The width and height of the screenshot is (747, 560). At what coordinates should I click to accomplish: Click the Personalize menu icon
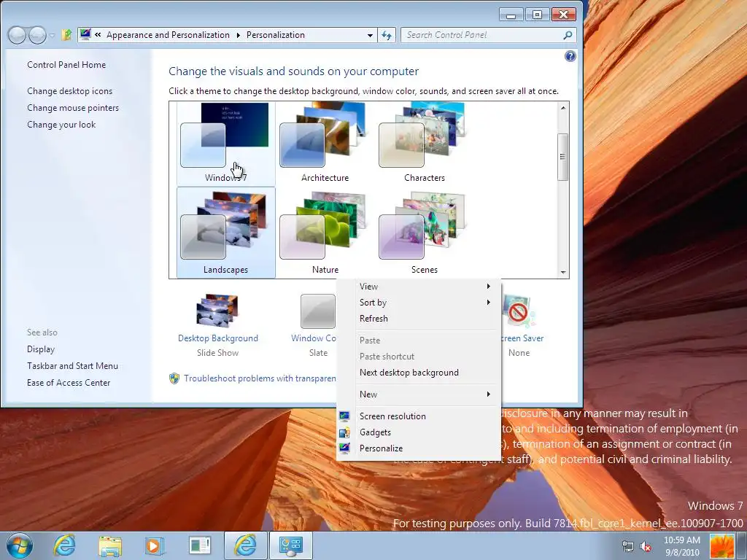[x=344, y=448]
